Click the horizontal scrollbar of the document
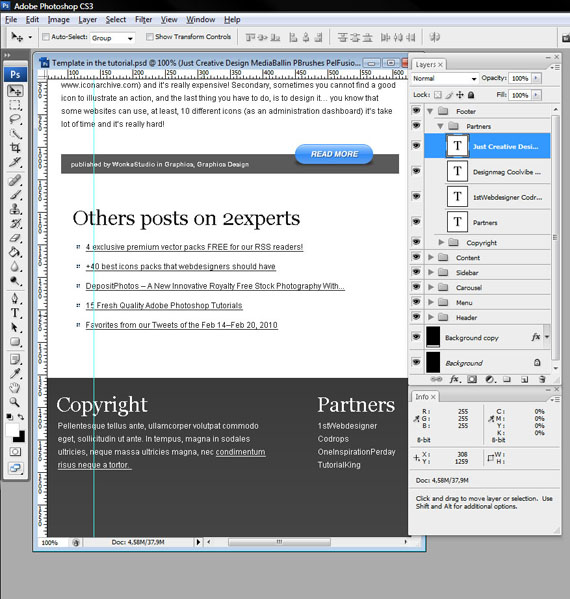Image resolution: width=570 pixels, height=599 pixels. (x=279, y=542)
